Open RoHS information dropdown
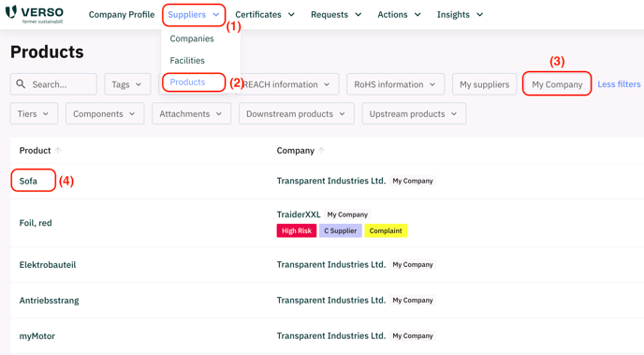644x355 pixels. pyautogui.click(x=396, y=84)
